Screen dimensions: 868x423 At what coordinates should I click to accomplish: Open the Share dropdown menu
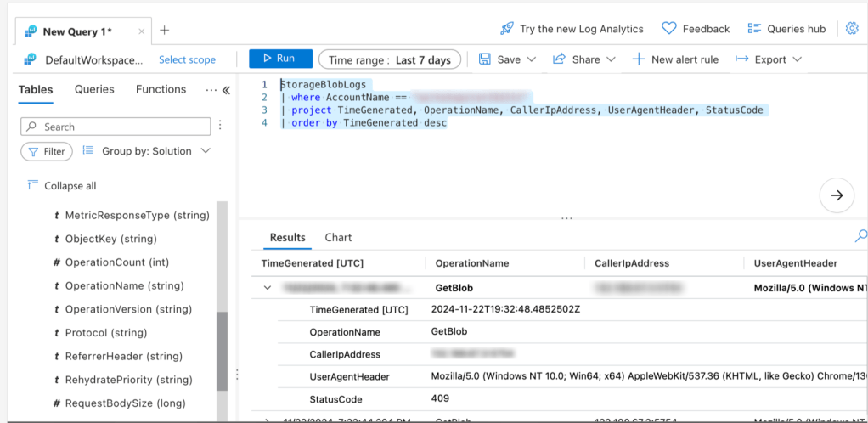[585, 59]
